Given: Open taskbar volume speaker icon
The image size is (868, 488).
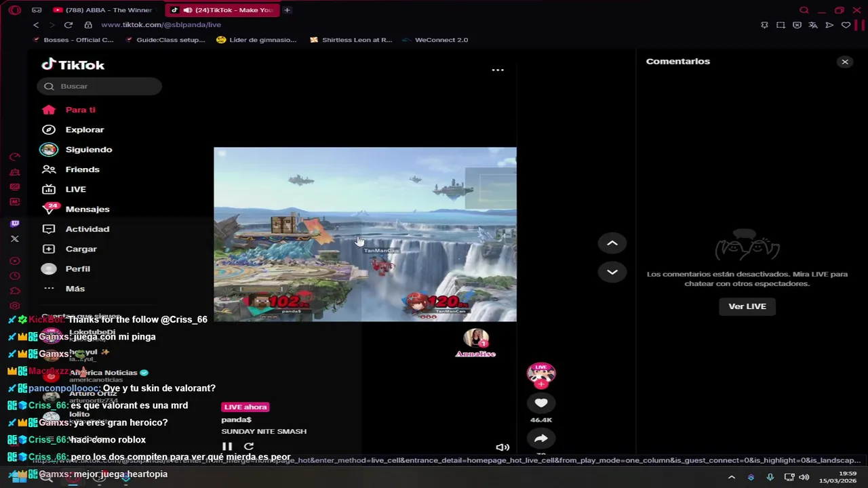Looking at the screenshot, I should [804, 477].
